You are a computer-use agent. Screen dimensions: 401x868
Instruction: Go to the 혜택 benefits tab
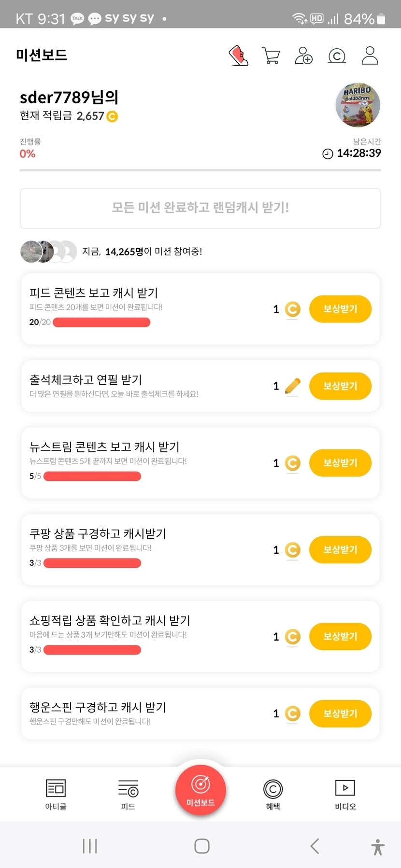point(273,794)
